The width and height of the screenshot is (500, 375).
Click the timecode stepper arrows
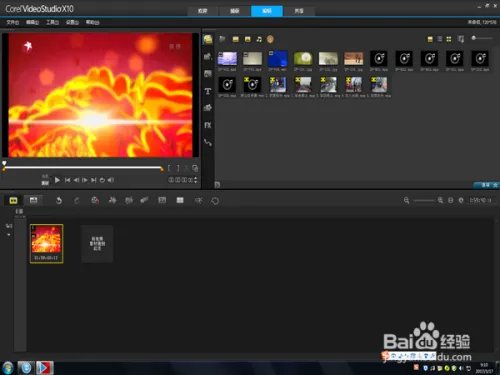point(195,180)
